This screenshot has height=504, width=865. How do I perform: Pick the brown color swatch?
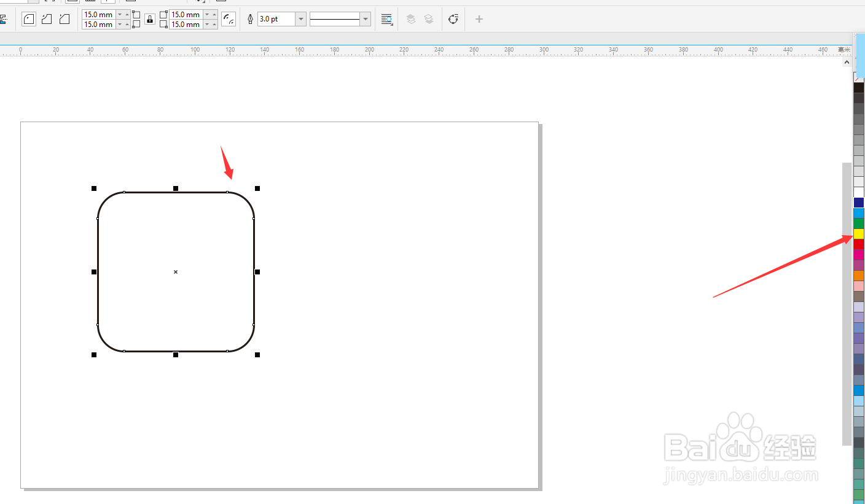[859, 297]
